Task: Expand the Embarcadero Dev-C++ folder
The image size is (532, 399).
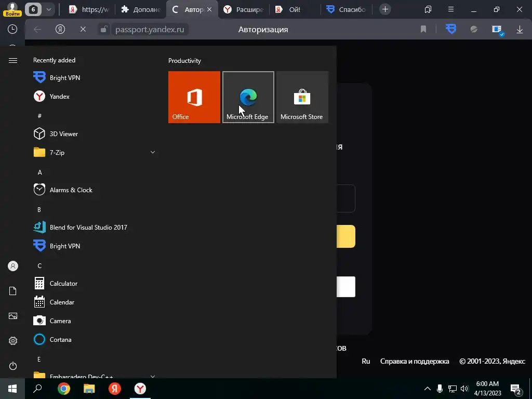Action: tap(153, 376)
